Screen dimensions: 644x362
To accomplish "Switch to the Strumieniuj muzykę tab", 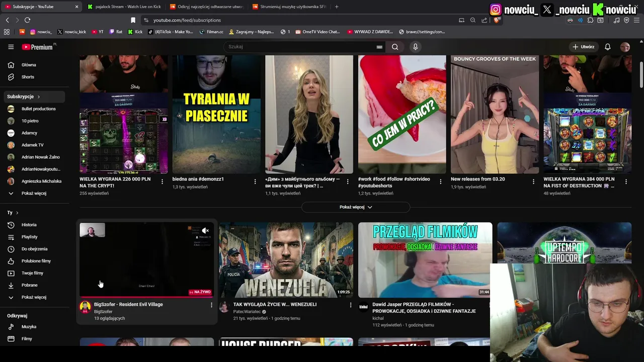I will click(290, 7).
